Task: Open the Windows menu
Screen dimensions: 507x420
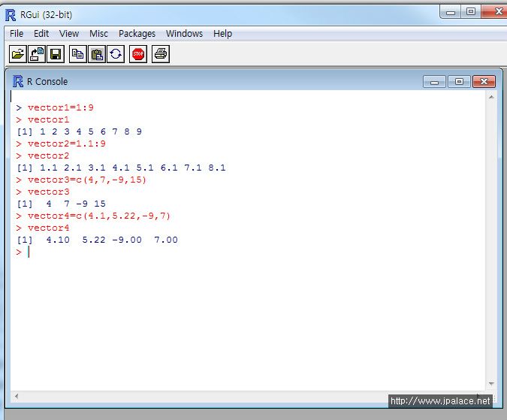Action: 184,34
